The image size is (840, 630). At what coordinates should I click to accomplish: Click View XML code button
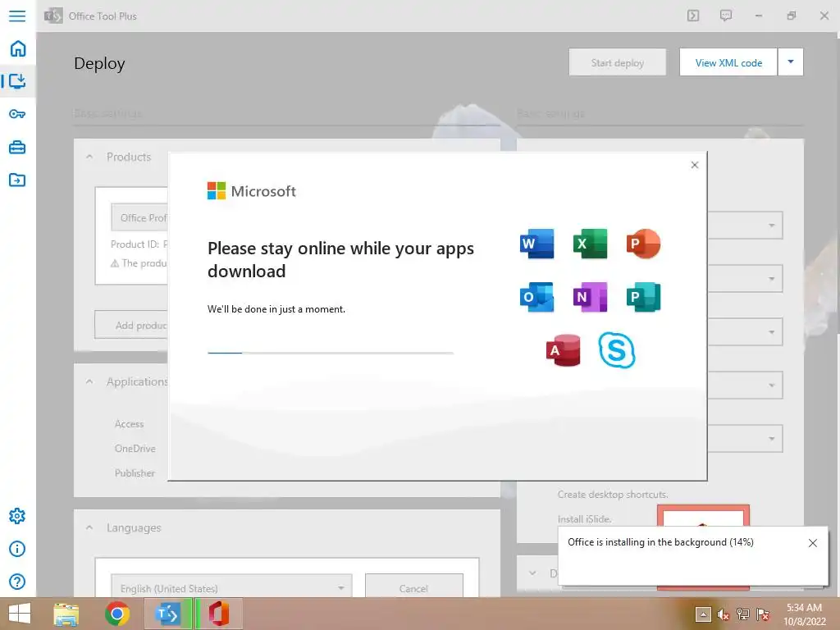coord(728,62)
